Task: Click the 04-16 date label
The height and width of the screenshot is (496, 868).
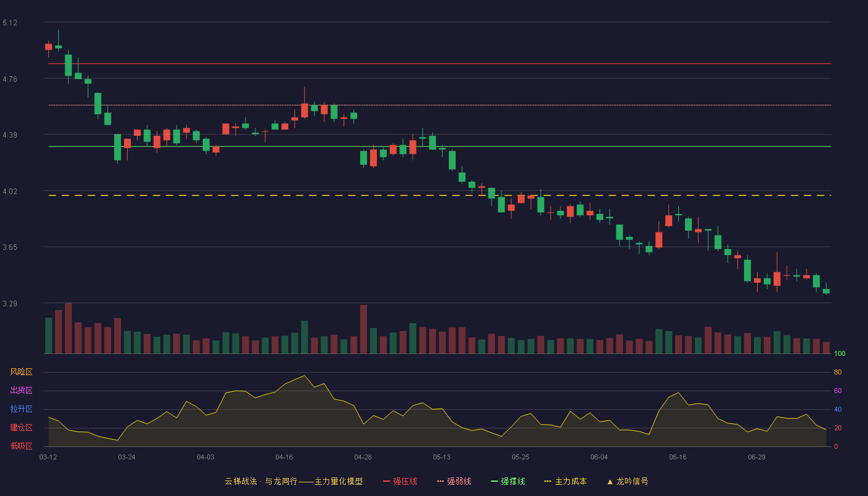Action: 284,457
